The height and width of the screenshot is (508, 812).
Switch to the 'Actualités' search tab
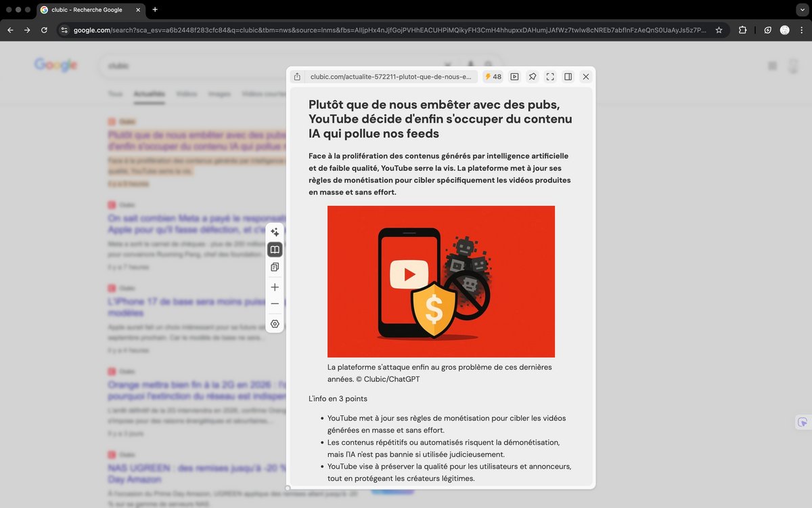149,93
